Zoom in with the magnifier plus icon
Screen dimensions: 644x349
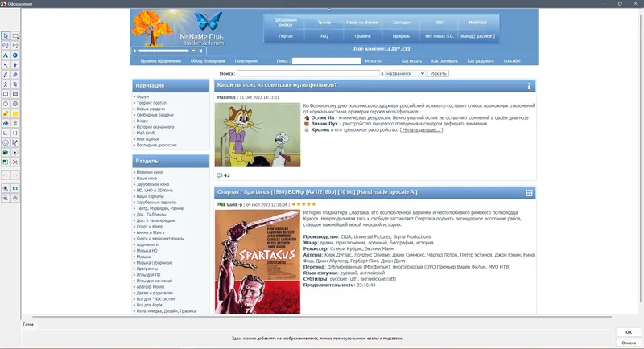click(x=6, y=188)
